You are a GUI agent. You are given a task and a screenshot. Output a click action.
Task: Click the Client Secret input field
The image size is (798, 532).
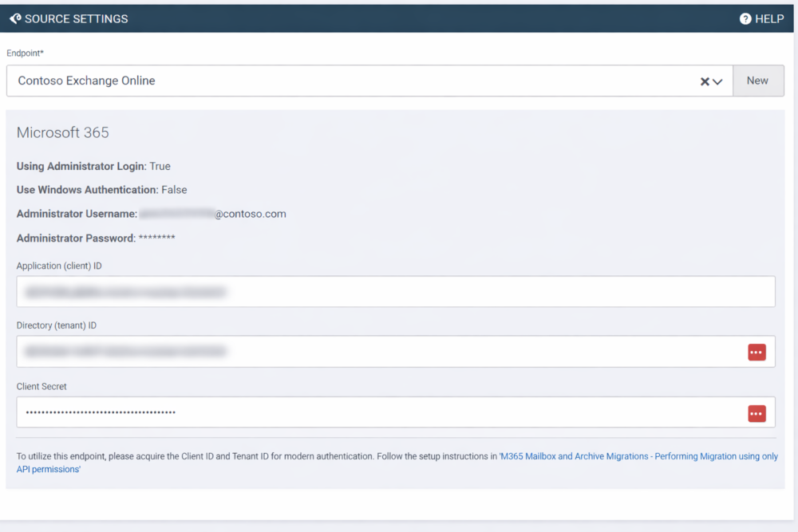396,412
